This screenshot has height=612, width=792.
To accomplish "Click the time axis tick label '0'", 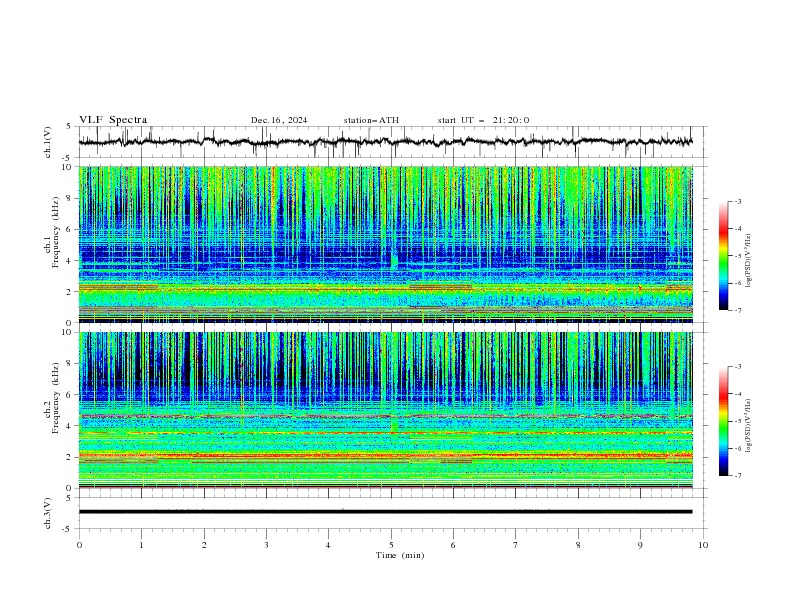I will point(79,545).
